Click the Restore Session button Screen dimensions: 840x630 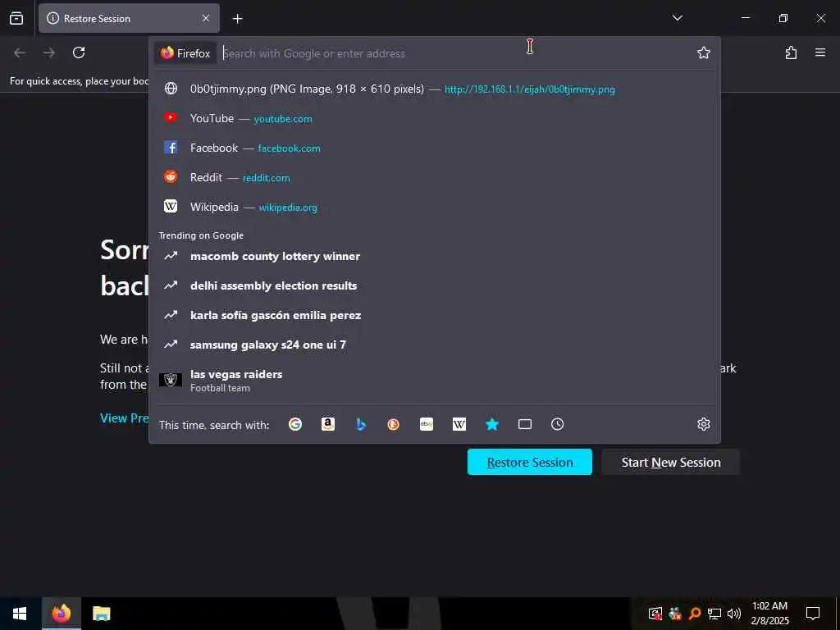(x=529, y=462)
